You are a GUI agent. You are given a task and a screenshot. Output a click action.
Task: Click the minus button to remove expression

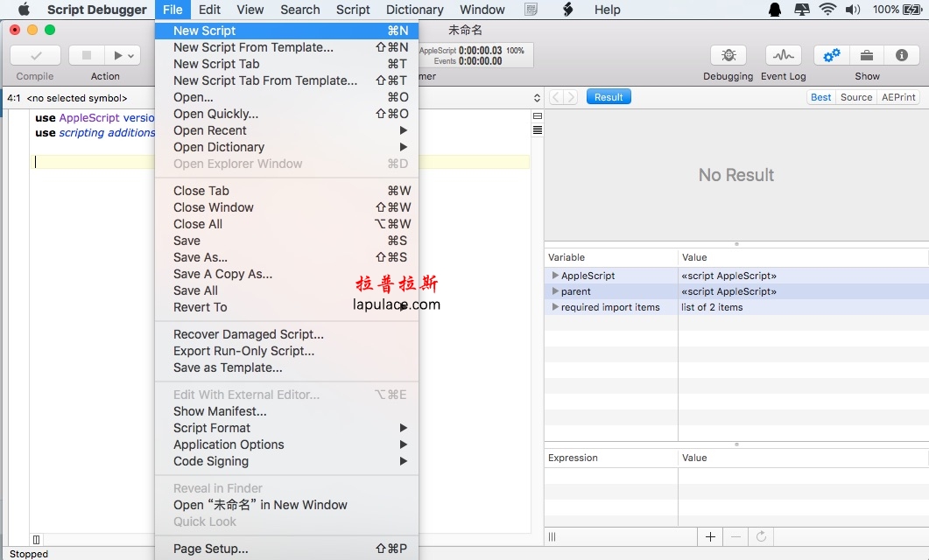735,537
